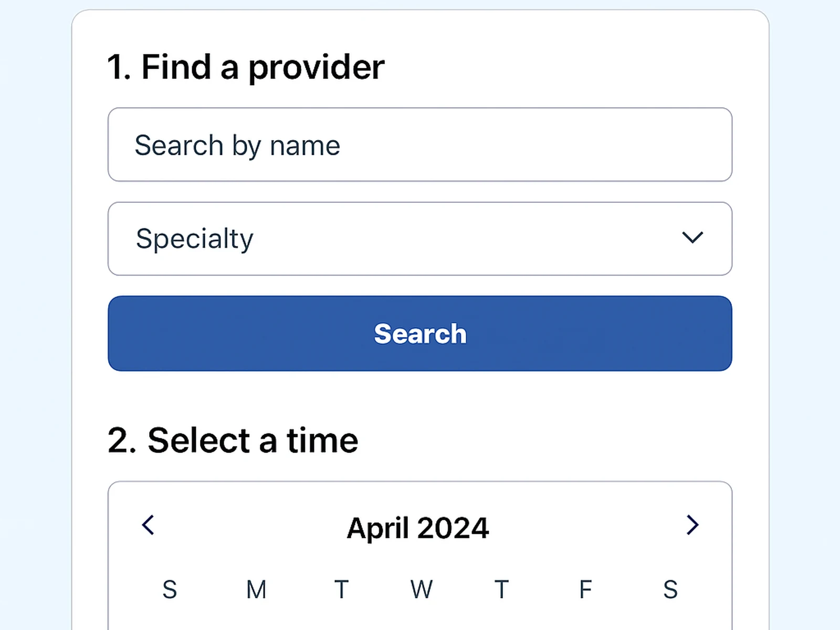Go to the previous month in calendar
The height and width of the screenshot is (630, 840).
149,525
